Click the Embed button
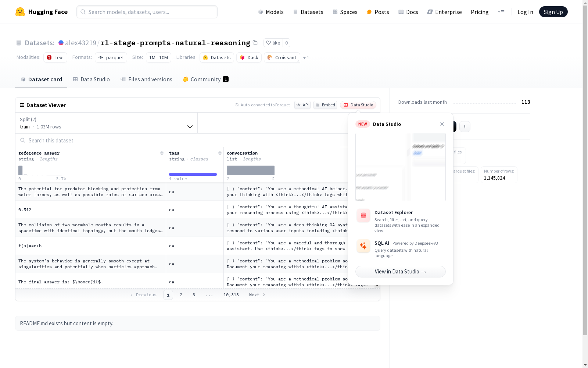Viewport: 588px width, 368px height. point(325,105)
